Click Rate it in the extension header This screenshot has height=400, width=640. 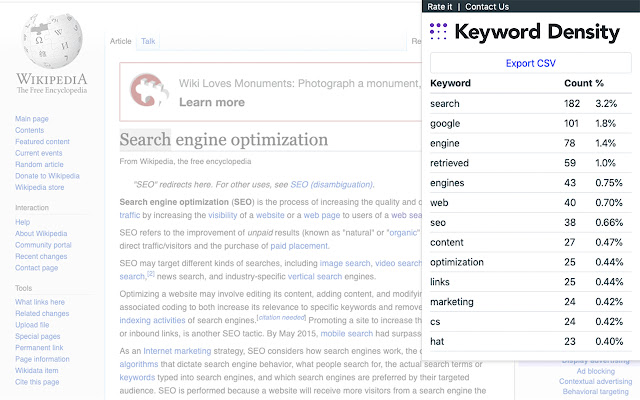click(440, 7)
